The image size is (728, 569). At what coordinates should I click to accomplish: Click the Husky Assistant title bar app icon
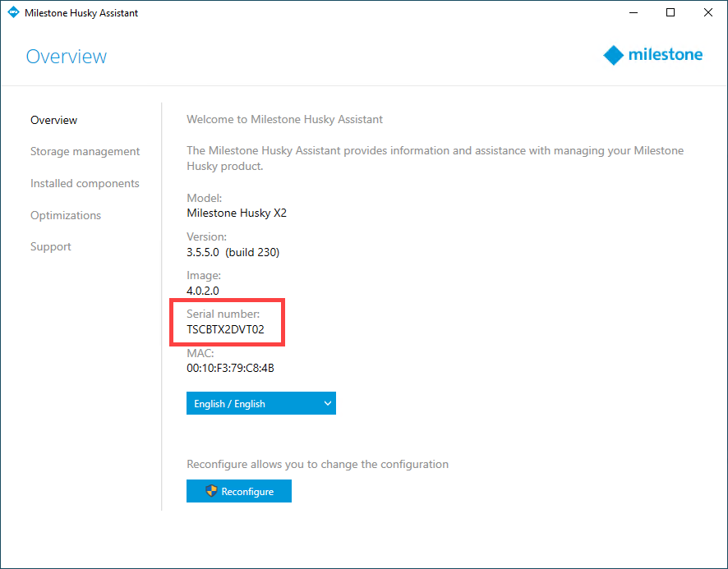pos(13,12)
